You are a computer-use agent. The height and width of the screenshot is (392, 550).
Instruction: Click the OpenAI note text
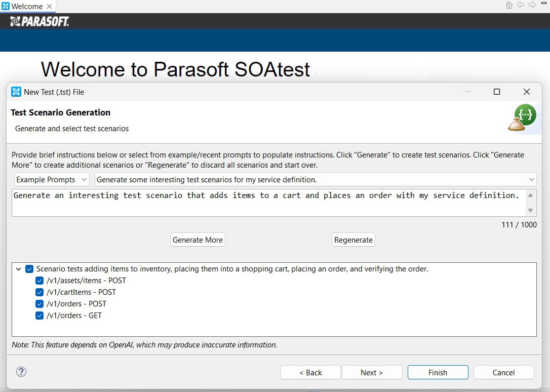point(144,345)
